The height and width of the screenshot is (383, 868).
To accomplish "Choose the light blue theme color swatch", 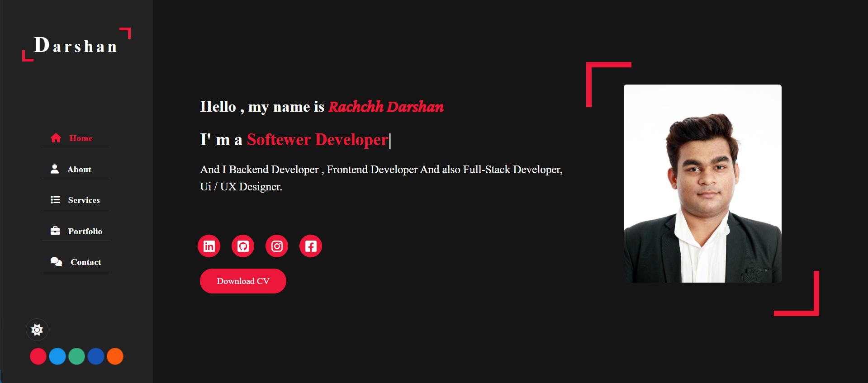I will pyautogui.click(x=57, y=356).
